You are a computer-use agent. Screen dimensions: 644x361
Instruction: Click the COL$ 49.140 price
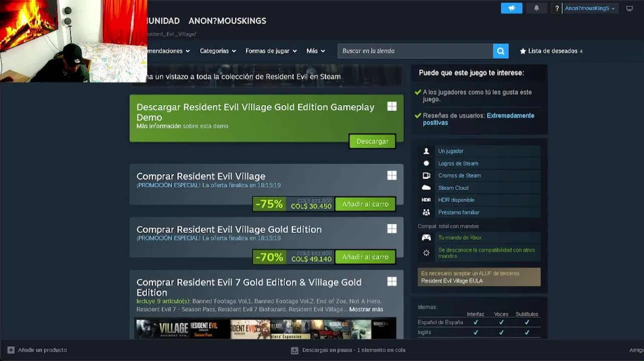[311, 259]
